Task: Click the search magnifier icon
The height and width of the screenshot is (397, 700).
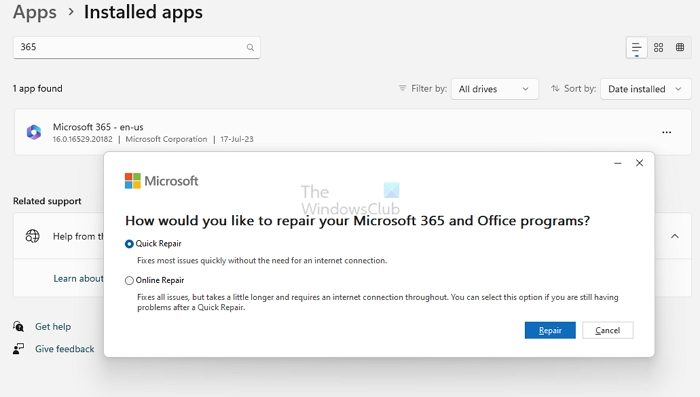Action: (250, 47)
